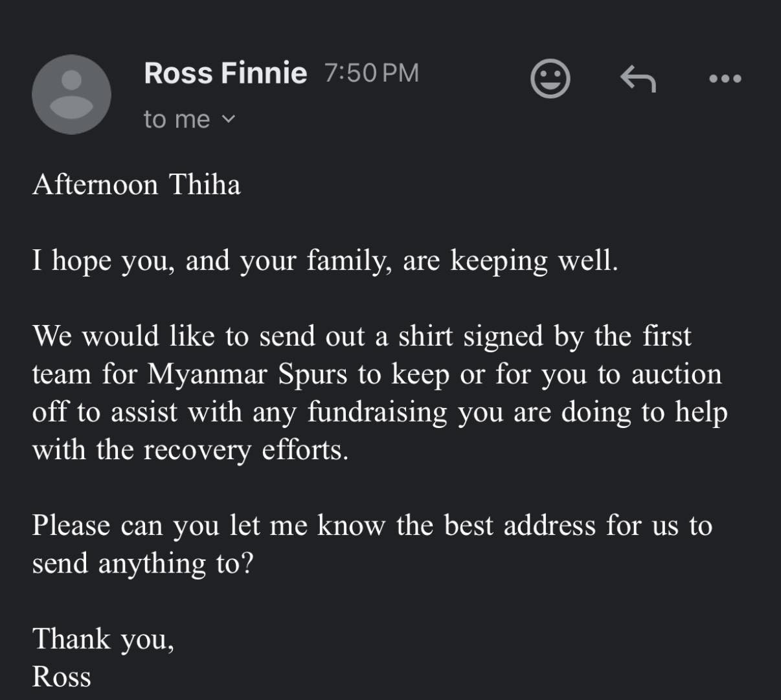Click the word "auction" in the message
Viewport: 781px width, 700px height.
pos(676,374)
